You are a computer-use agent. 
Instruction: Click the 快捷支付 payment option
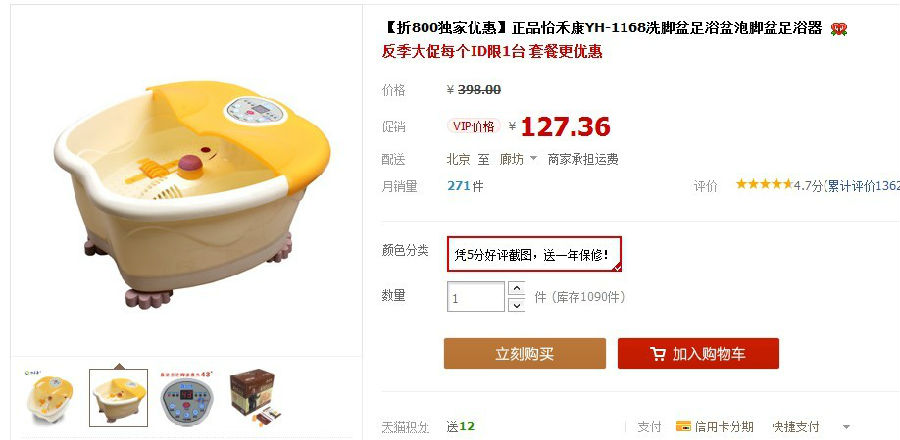pyautogui.click(x=796, y=426)
